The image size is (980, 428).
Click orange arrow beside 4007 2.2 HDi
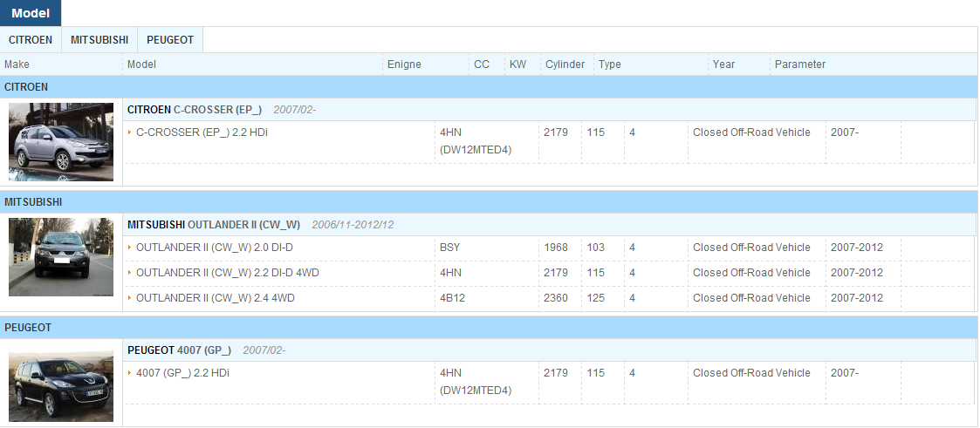pos(130,373)
